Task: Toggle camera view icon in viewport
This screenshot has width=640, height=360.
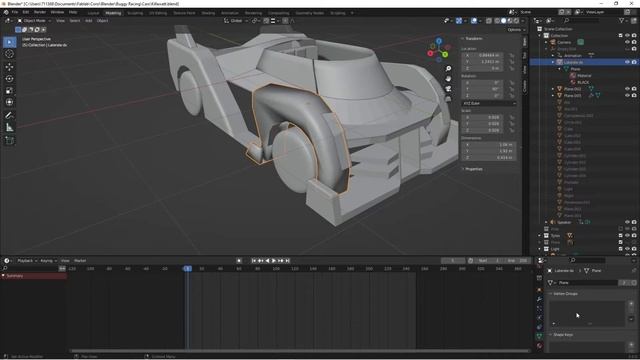Action: (448, 88)
